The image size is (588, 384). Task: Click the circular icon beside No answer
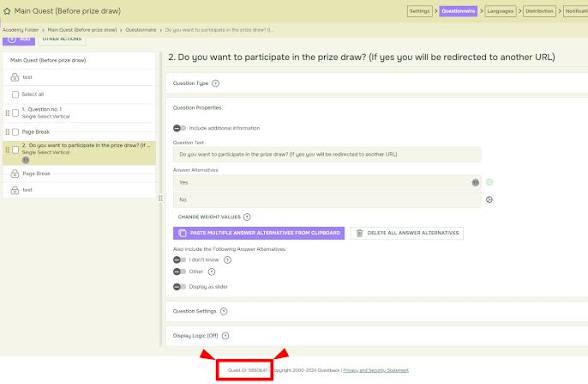489,200
